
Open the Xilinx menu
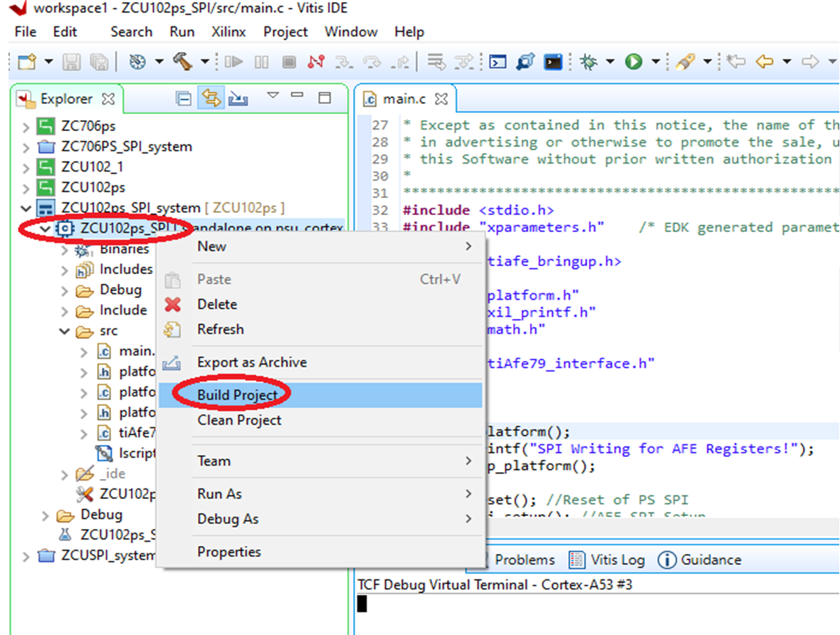click(x=229, y=32)
